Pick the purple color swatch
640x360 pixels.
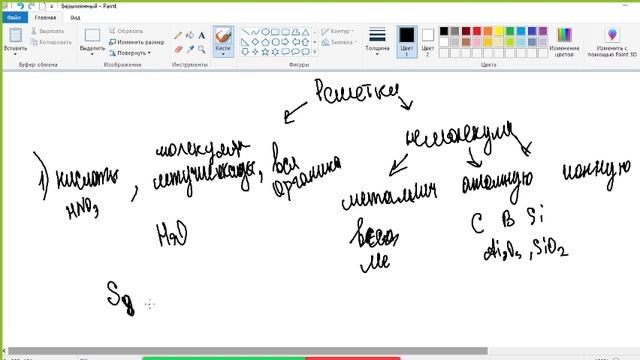click(x=543, y=31)
